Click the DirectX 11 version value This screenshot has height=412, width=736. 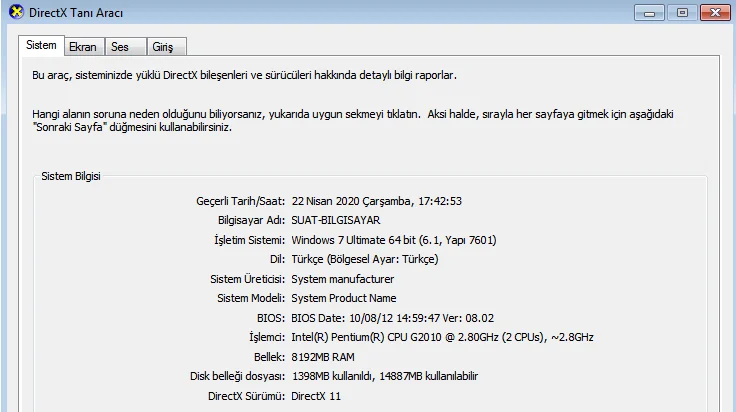pyautogui.click(x=316, y=396)
